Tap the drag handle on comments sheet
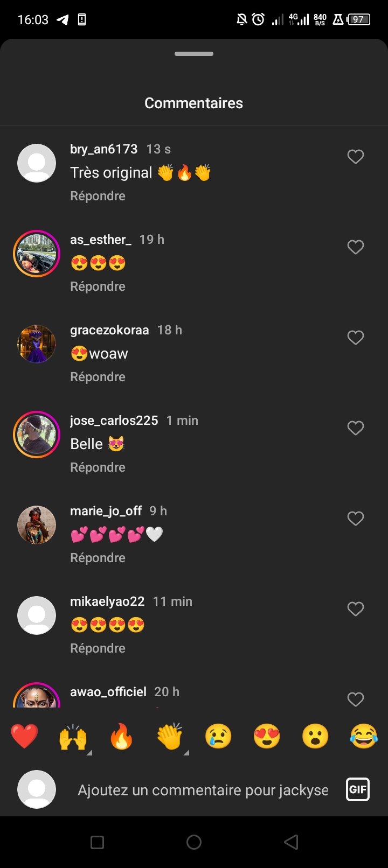Viewport: 388px width, 868px height. point(194,54)
